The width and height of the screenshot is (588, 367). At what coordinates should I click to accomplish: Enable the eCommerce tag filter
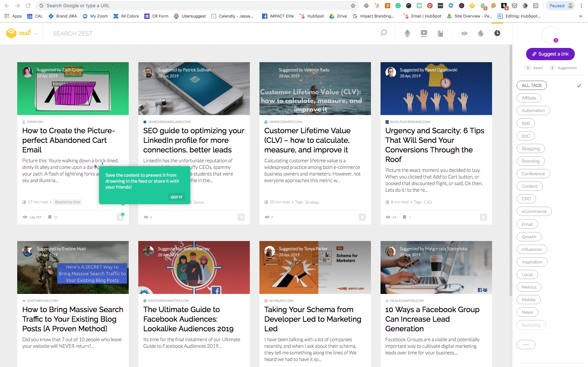pos(534,211)
